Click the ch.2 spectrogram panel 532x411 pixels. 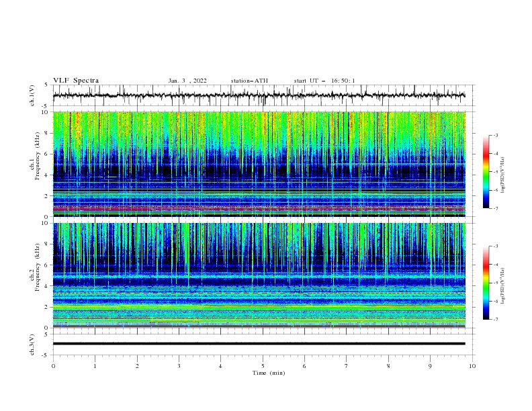[259, 275]
